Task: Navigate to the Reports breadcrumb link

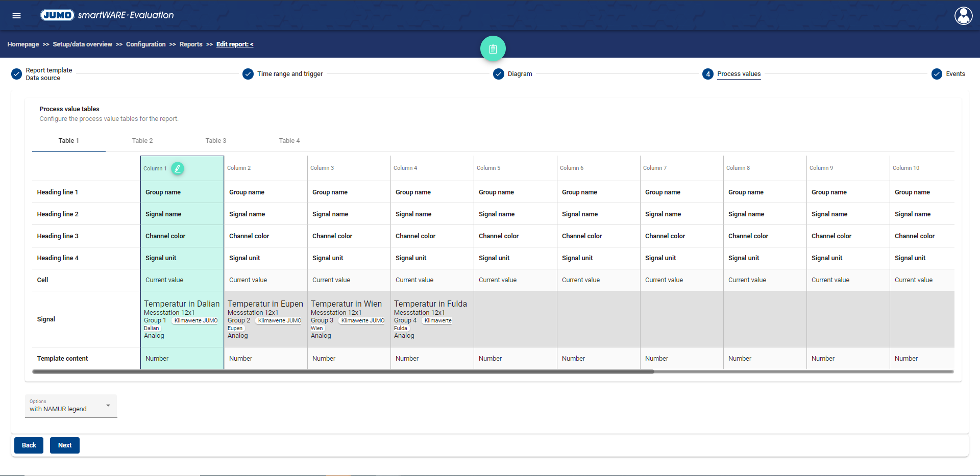Action: coord(191,44)
